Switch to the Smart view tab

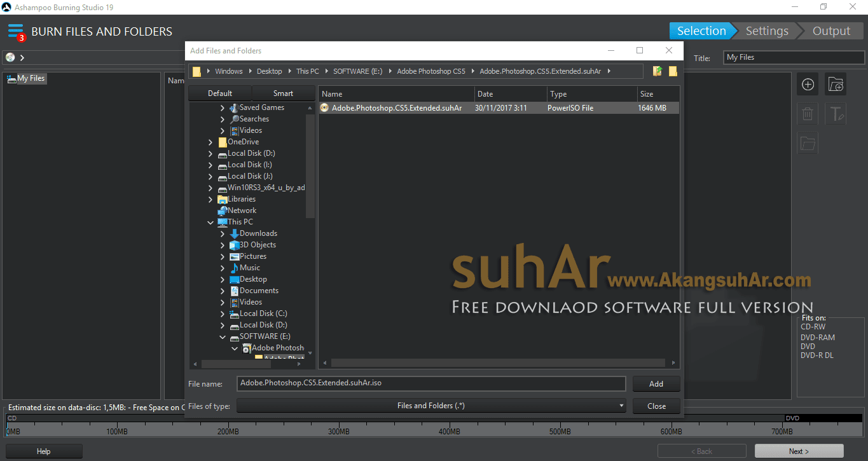[284, 93]
